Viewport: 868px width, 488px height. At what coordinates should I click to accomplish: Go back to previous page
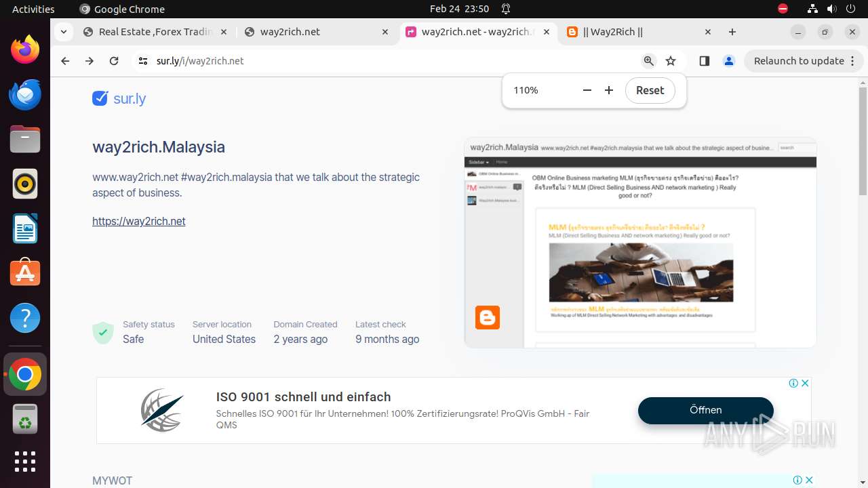(65, 61)
